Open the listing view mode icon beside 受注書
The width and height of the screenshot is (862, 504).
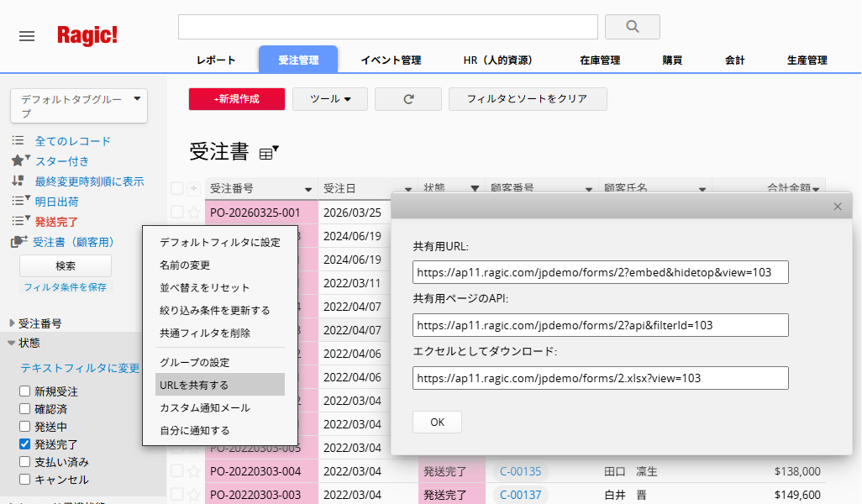pyautogui.click(x=269, y=153)
